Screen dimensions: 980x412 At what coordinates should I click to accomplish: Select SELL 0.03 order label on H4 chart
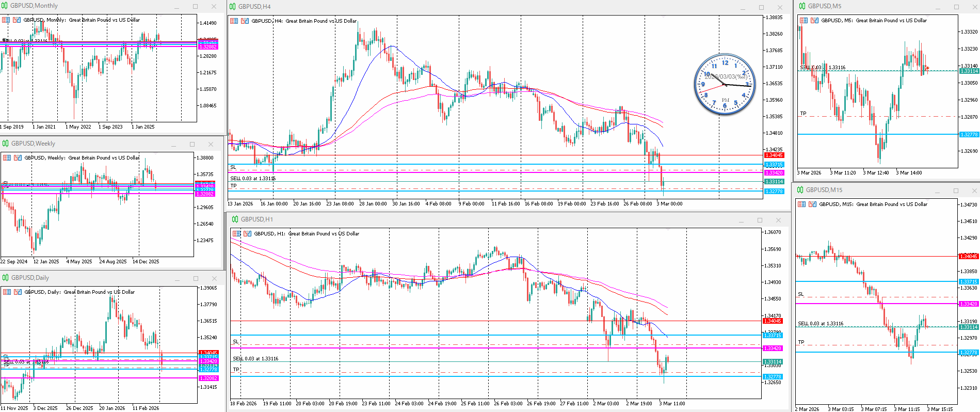coord(253,179)
